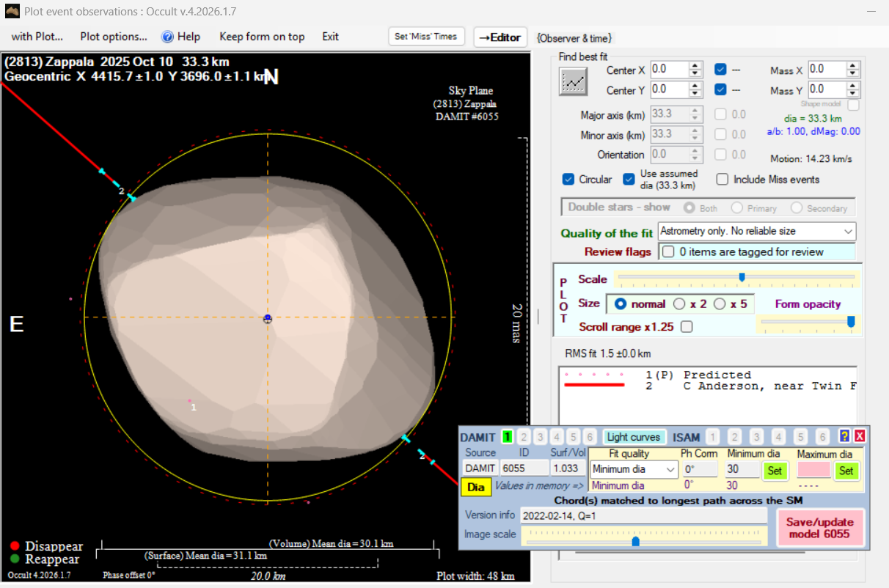Select ISAM model 6 button

pos(822,437)
